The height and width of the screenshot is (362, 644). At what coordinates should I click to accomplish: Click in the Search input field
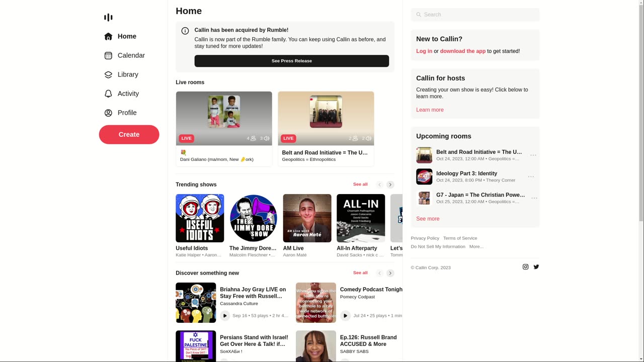point(475,15)
